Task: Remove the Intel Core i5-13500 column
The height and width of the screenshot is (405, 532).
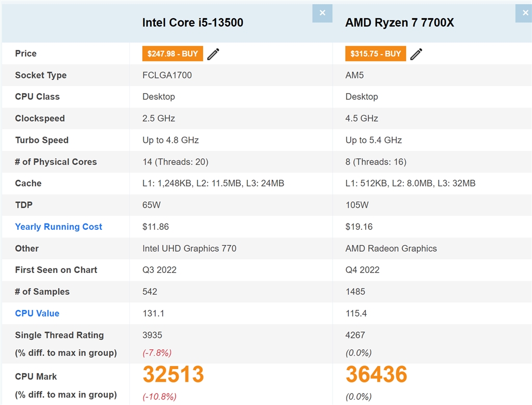Action: click(x=322, y=13)
